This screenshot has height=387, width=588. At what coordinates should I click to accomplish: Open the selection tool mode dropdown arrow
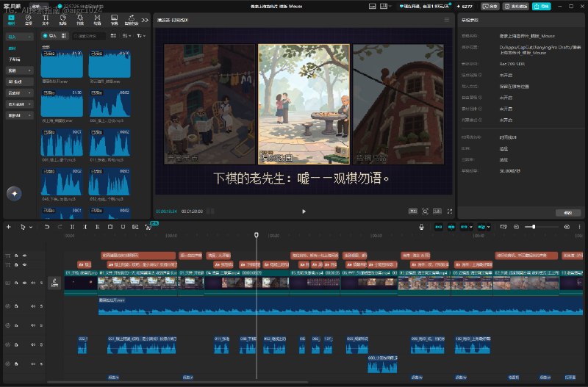[31, 227]
